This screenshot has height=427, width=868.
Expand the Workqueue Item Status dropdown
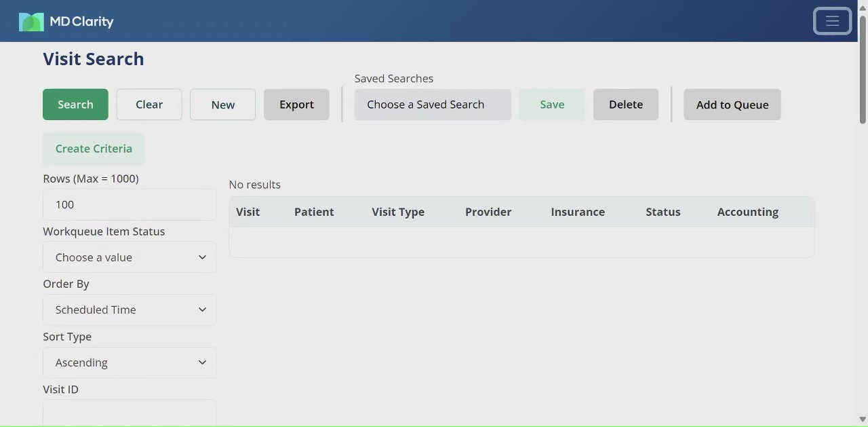coord(129,257)
